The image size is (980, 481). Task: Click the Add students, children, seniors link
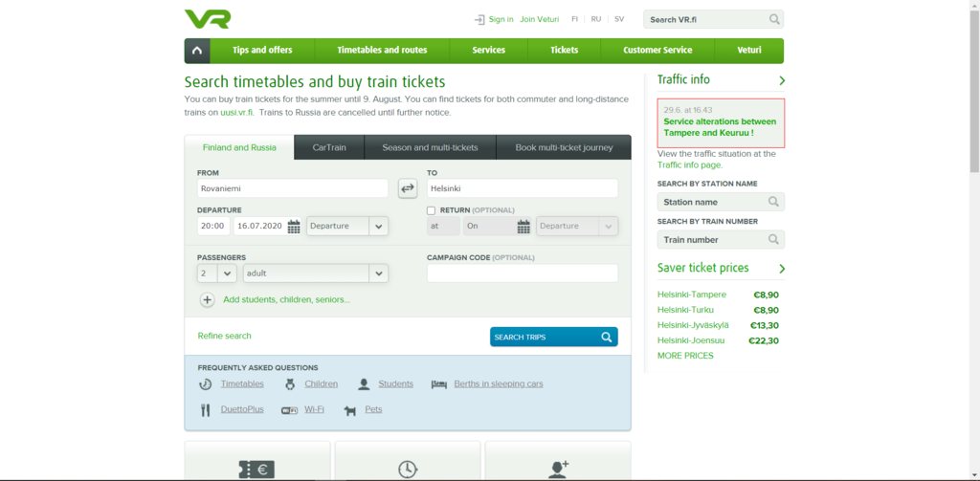[x=286, y=300]
